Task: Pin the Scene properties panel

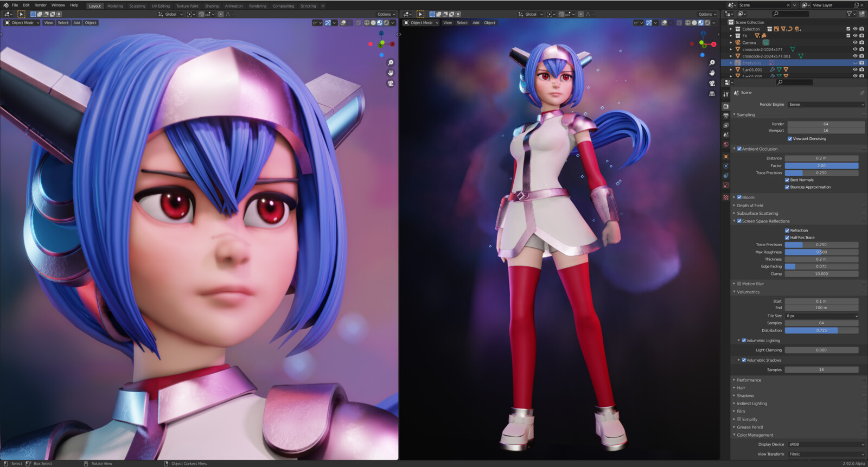Action: point(861,93)
